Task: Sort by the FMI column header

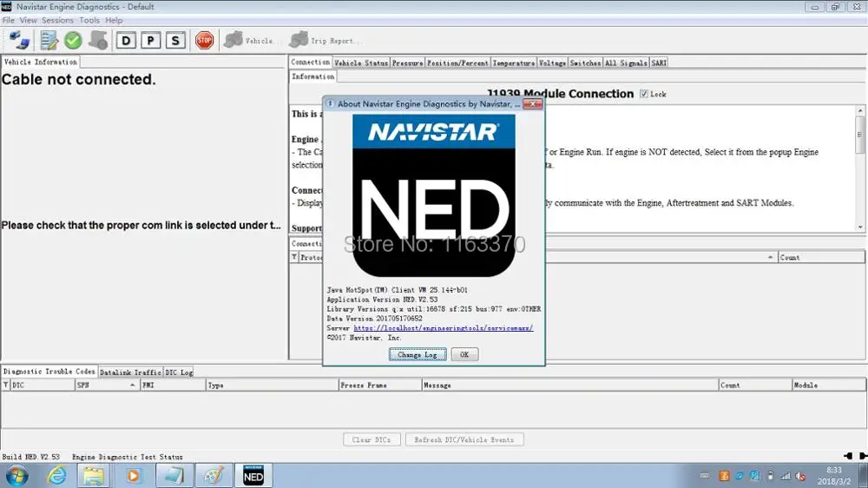Action: pyautogui.click(x=173, y=385)
